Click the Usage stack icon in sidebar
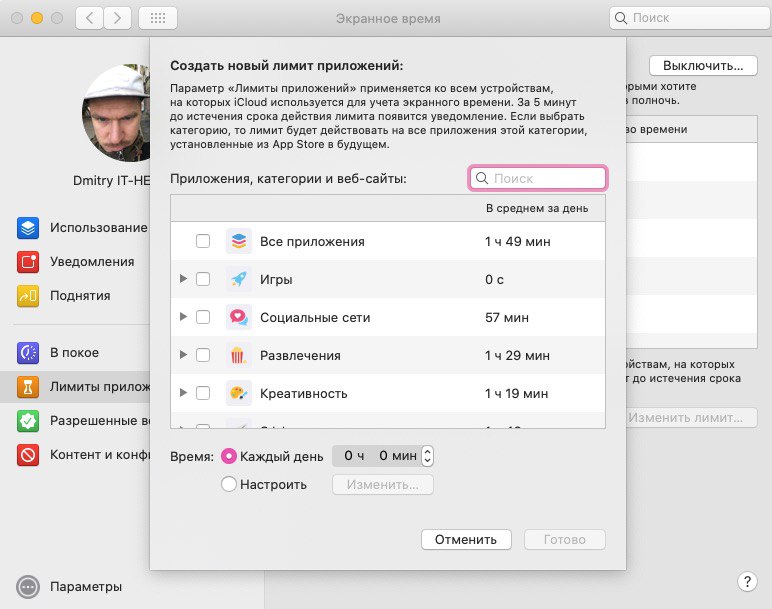772x609 pixels. click(x=28, y=228)
